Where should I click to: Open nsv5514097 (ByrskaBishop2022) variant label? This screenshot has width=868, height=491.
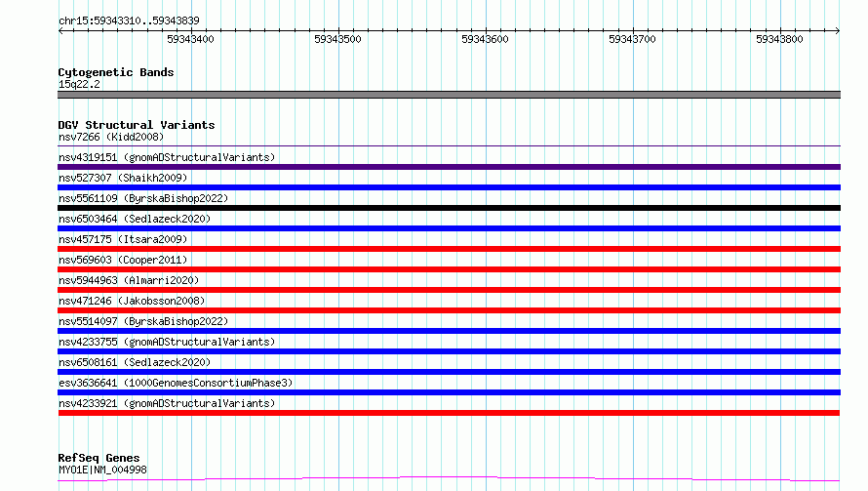pos(143,321)
